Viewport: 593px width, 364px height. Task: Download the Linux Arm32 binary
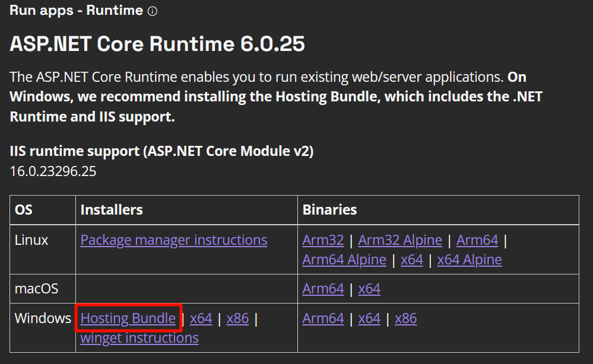tap(323, 240)
